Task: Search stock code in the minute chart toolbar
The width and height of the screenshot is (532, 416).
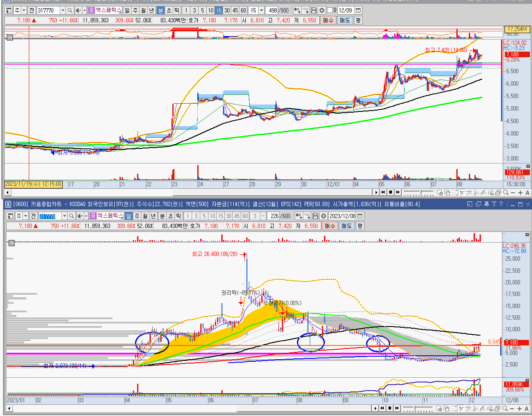Action: coord(70,10)
